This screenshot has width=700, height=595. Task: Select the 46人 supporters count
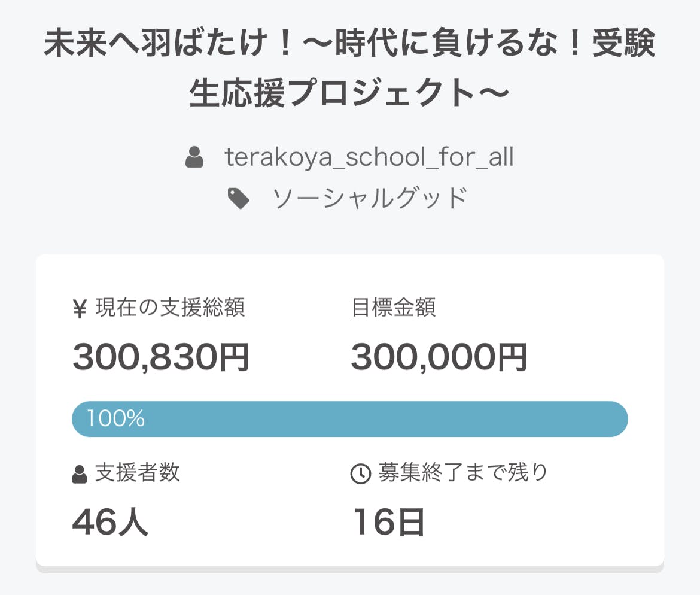[110, 522]
